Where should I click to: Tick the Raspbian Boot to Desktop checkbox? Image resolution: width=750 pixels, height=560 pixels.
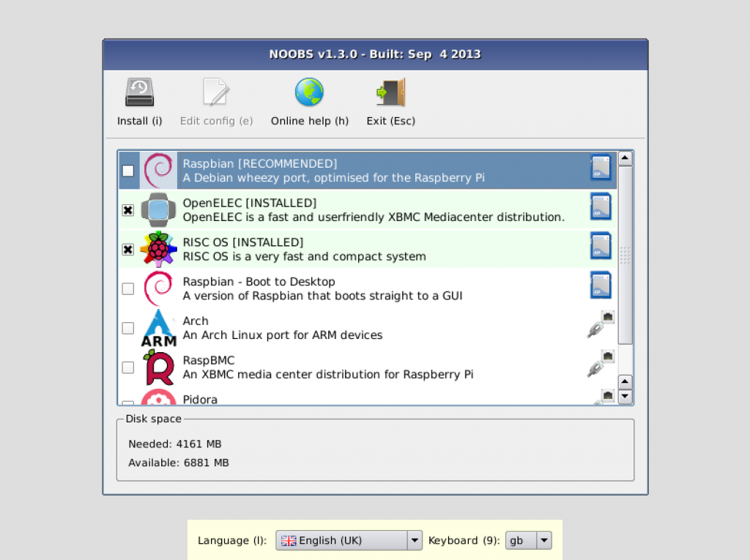coord(128,289)
